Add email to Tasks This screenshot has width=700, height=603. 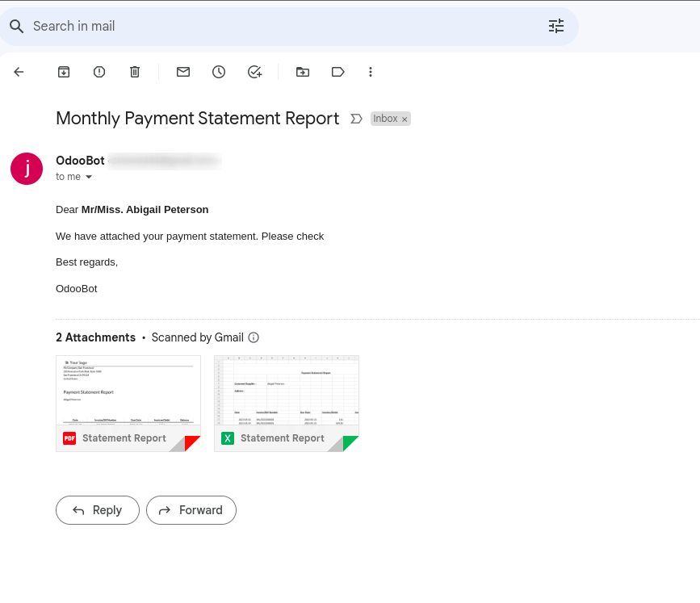click(255, 72)
